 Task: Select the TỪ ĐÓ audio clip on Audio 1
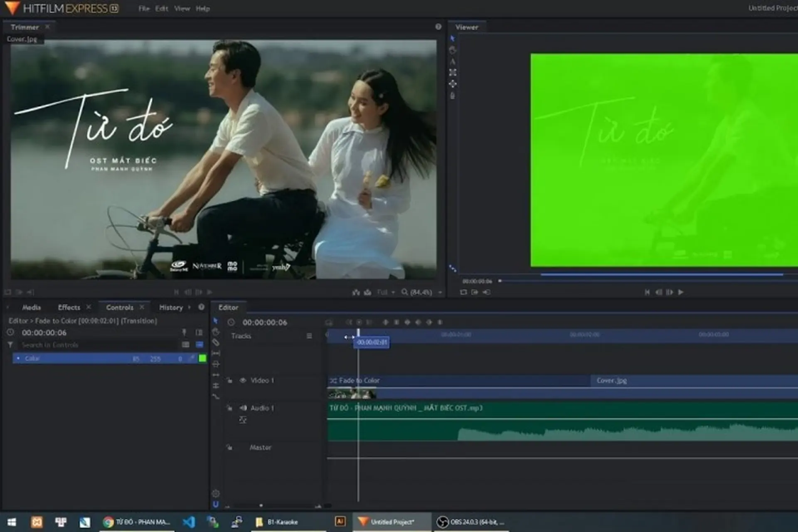[563, 421]
